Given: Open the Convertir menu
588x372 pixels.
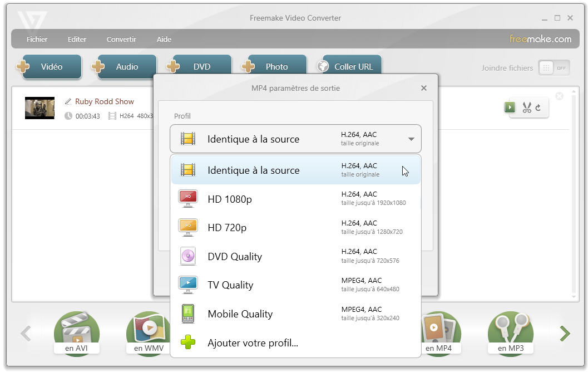Looking at the screenshot, I should click(121, 39).
